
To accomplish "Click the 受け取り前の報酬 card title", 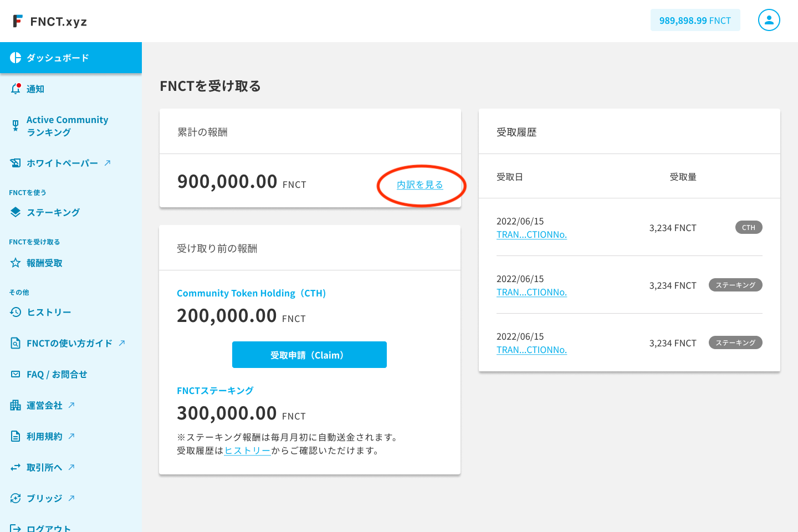I will [217, 248].
